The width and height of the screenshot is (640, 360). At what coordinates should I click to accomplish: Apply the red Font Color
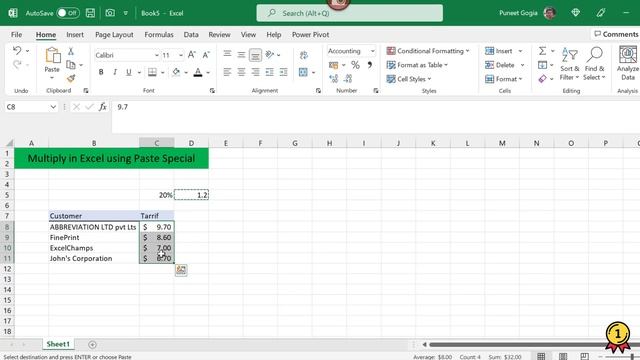(x=198, y=72)
